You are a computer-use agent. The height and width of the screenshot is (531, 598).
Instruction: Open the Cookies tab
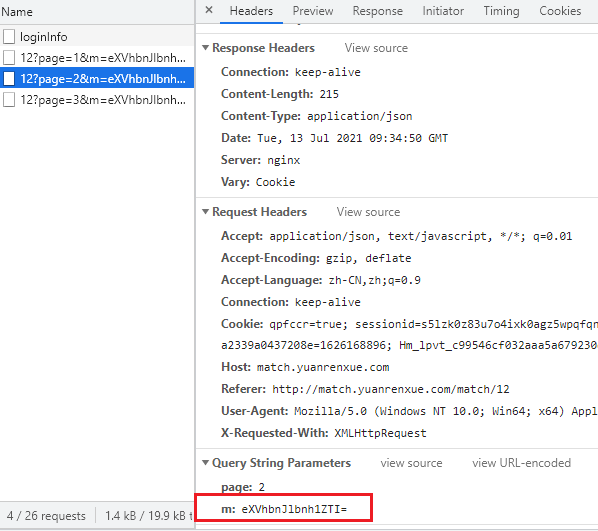560,11
